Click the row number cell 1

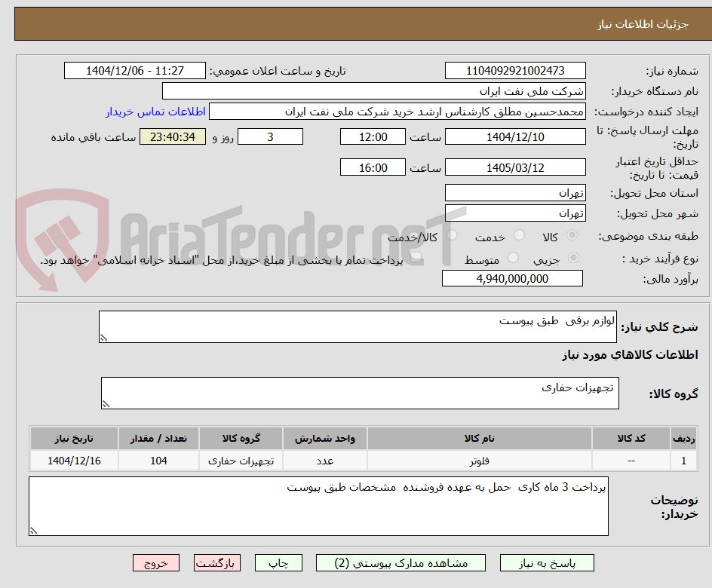tap(684, 461)
